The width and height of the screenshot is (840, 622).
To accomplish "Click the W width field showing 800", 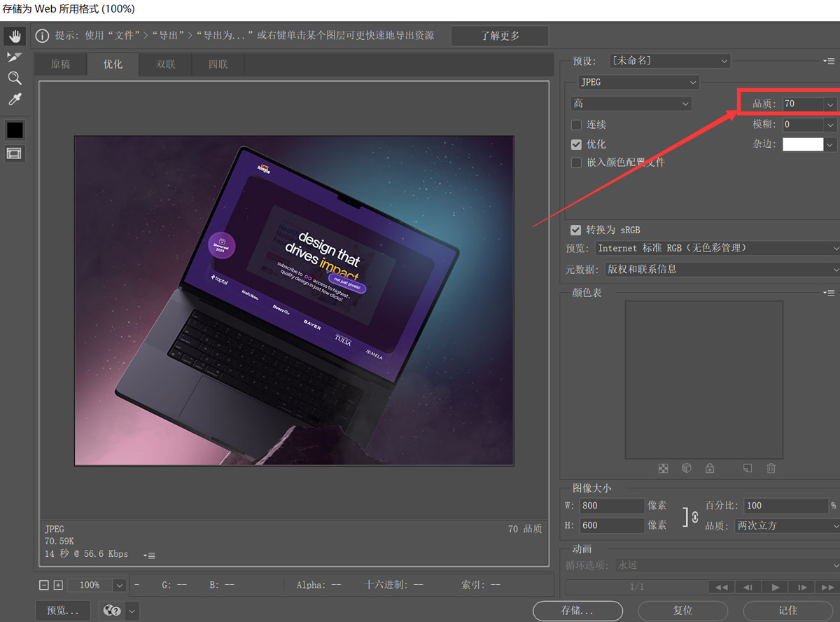I will [612, 506].
